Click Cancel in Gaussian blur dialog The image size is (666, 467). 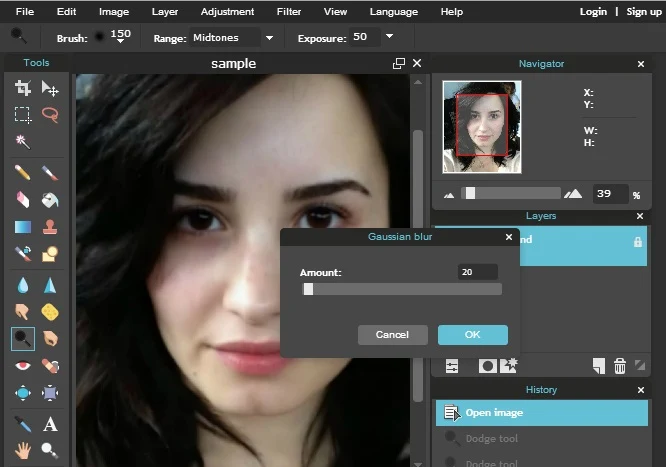(x=392, y=335)
